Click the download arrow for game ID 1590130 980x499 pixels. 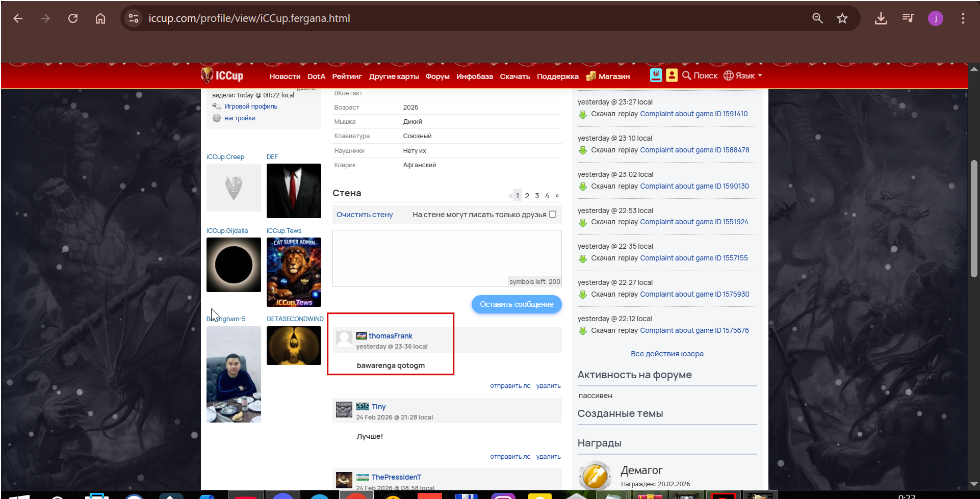coord(583,187)
